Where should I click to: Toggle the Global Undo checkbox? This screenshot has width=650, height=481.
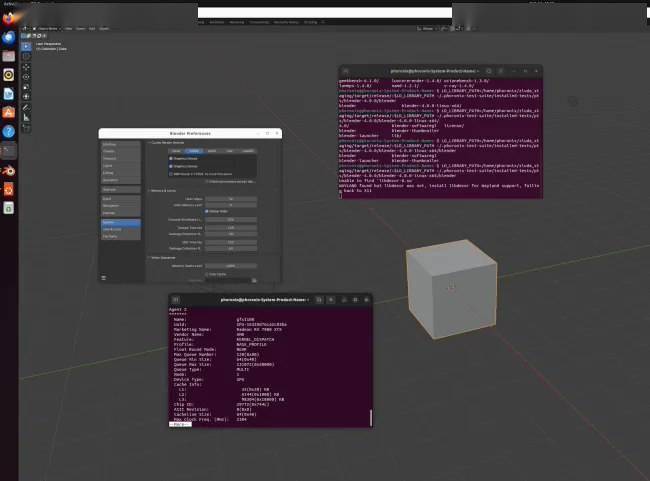click(x=206, y=211)
